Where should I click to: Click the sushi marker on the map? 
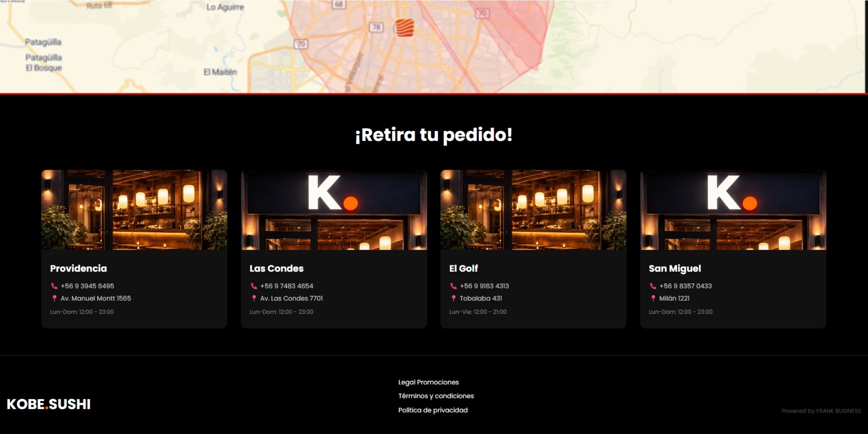pos(404,28)
